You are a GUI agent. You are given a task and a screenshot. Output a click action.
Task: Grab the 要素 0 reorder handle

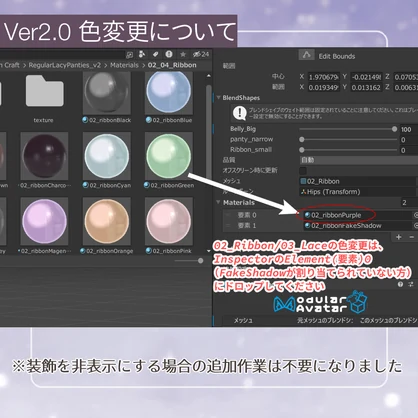228,215
